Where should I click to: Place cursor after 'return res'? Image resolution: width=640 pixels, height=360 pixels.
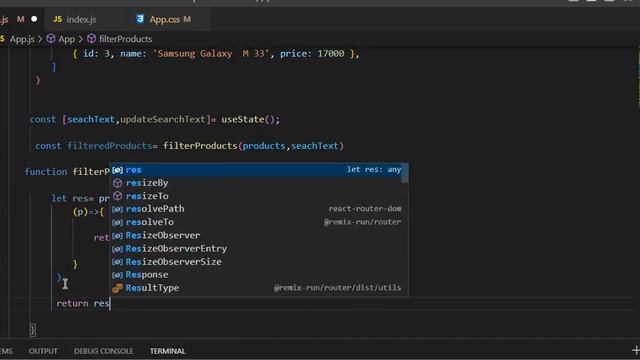click(110, 303)
